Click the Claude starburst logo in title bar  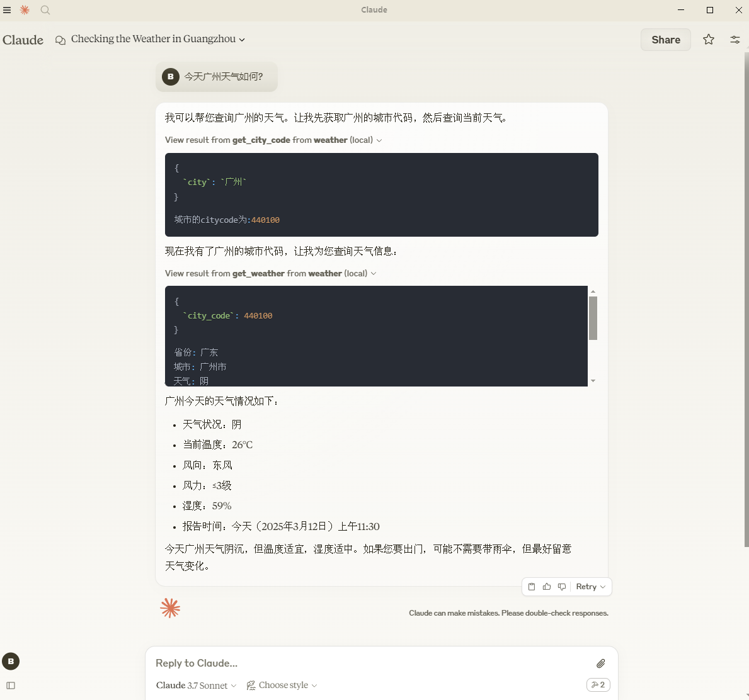point(25,10)
